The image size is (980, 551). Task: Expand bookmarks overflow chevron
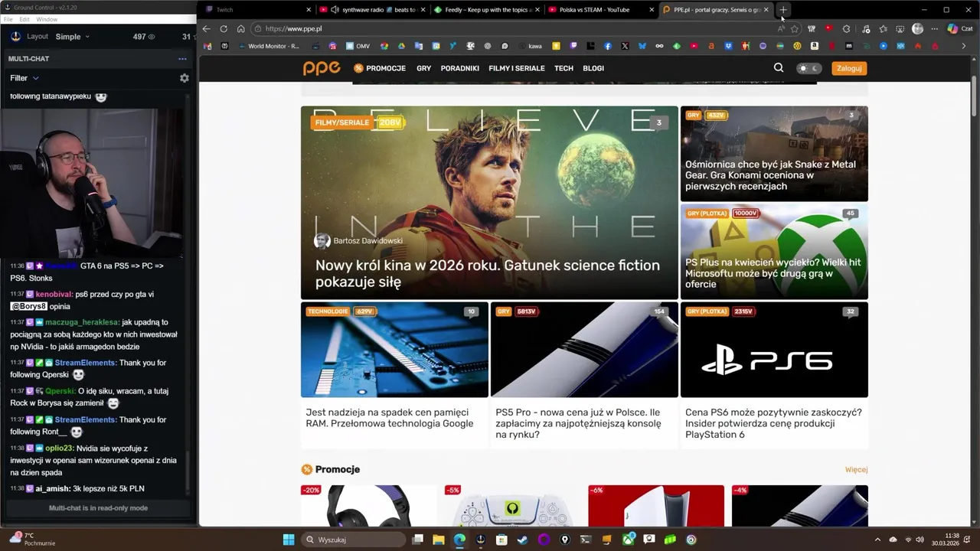pos(964,46)
